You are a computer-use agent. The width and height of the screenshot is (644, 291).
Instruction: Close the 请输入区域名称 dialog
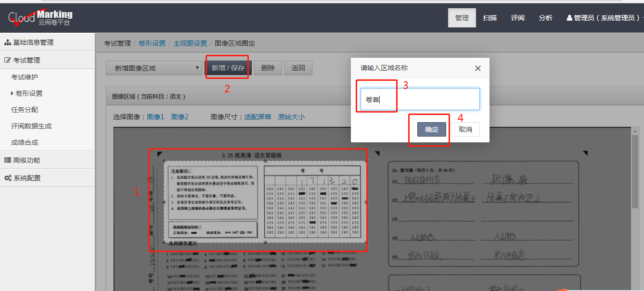pos(477,68)
